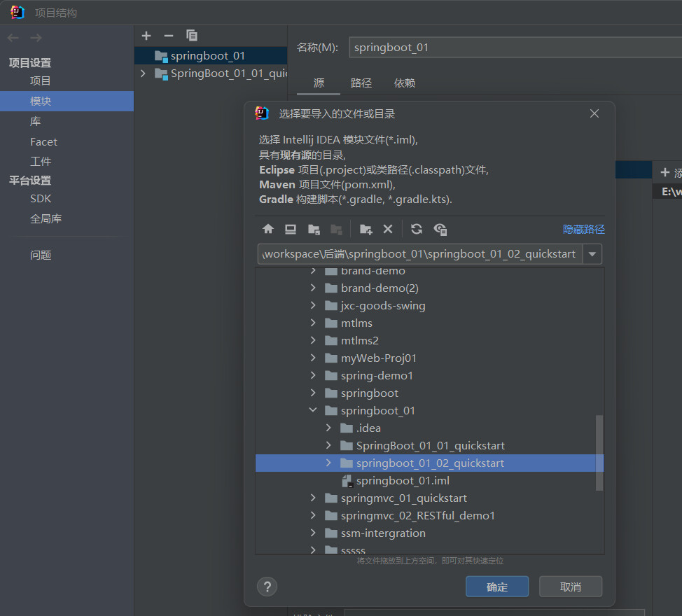Close the file chooser dialog

(594, 113)
